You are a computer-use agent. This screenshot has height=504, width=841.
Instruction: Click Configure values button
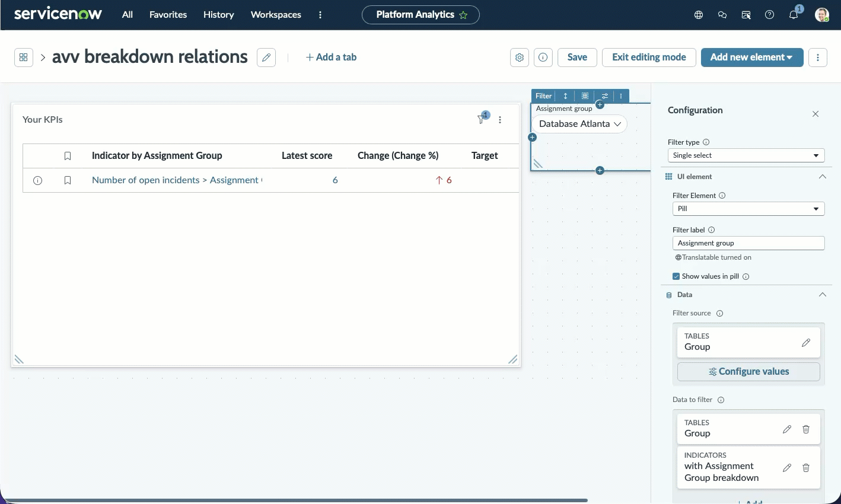pyautogui.click(x=748, y=372)
